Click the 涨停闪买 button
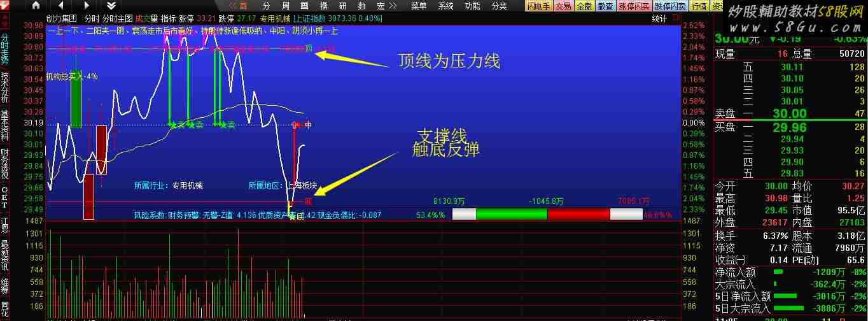The width and height of the screenshot is (868, 321). (635, 6)
